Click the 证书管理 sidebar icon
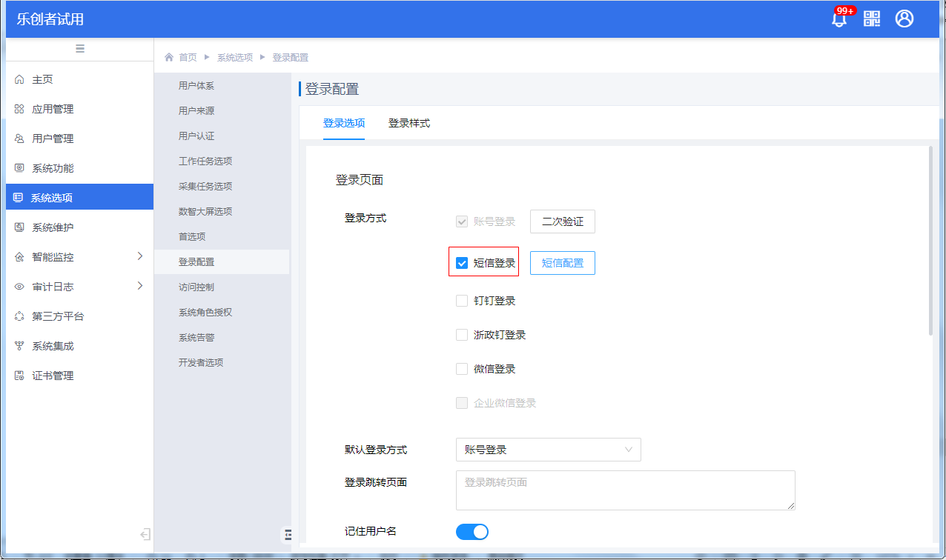The height and width of the screenshot is (560, 946). [x=19, y=376]
